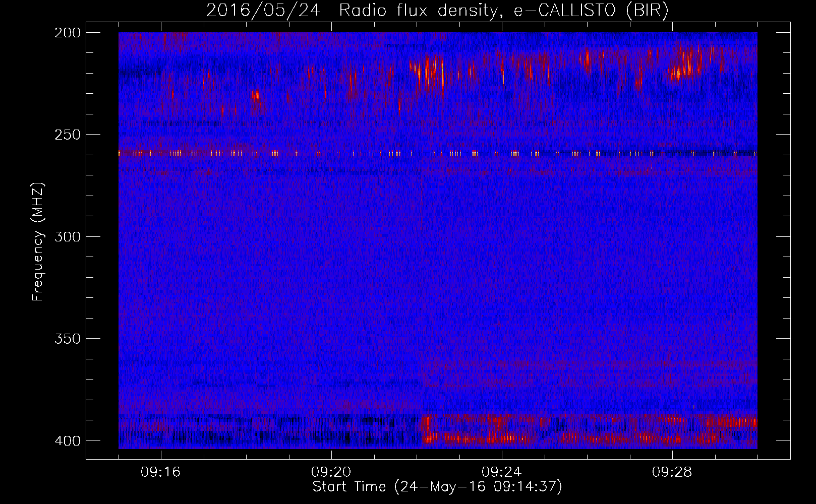Click the 250 frequency tick label
The width and height of the screenshot is (816, 504).
(67, 135)
